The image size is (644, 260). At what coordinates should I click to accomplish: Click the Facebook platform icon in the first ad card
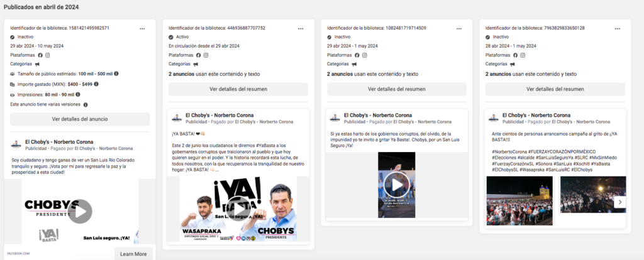click(40, 55)
